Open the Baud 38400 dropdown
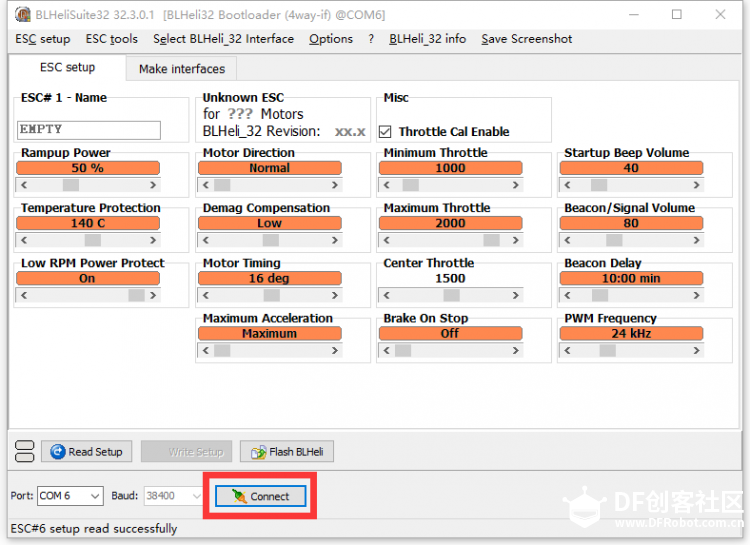Screen dimensions: 750x545 point(196,496)
